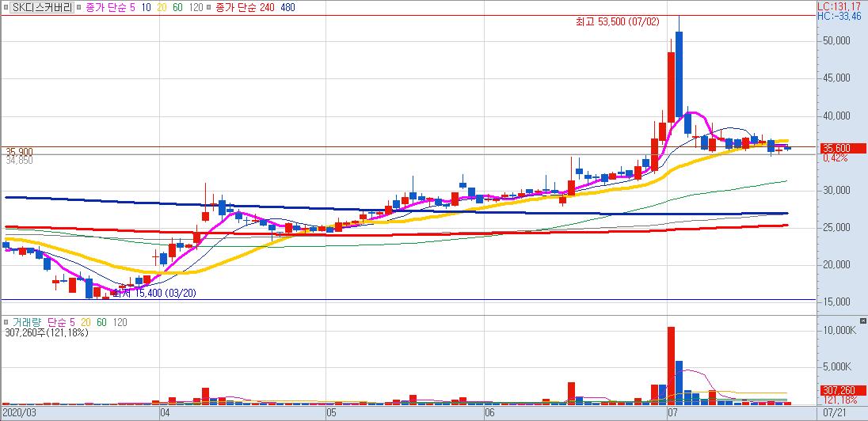
Task: Click the 5,000K volume axis label
Action: (x=839, y=367)
